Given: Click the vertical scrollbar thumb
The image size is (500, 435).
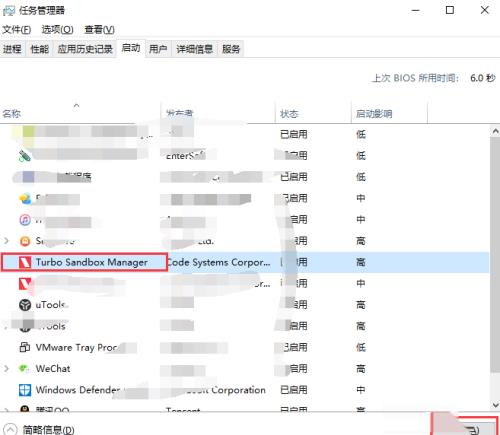Looking at the screenshot, I should 495,255.
